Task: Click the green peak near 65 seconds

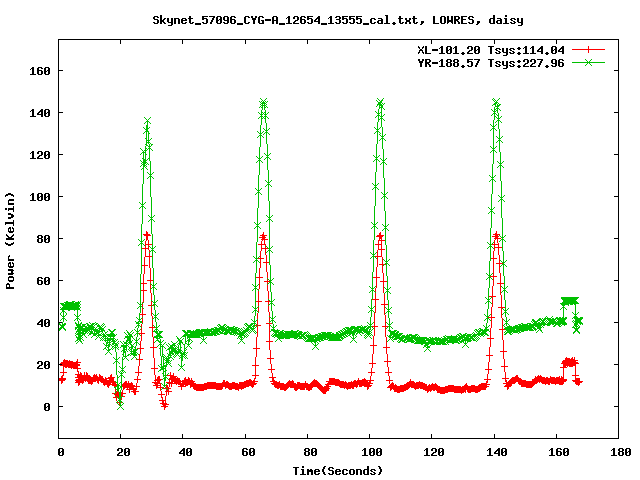Action: pos(263,102)
